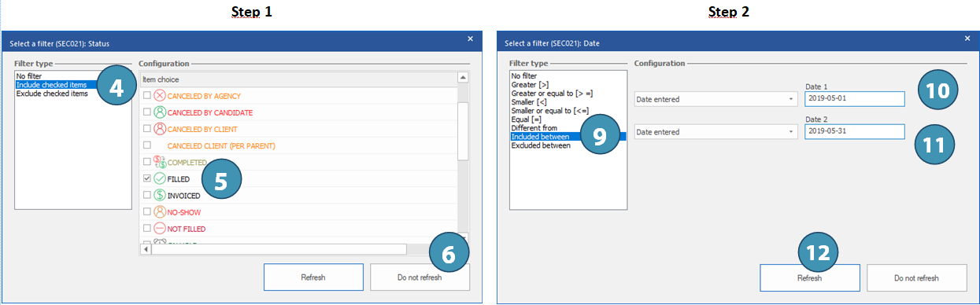Click Refresh in the Status filter dialog
This screenshot has height=305, width=980.
coord(313,277)
